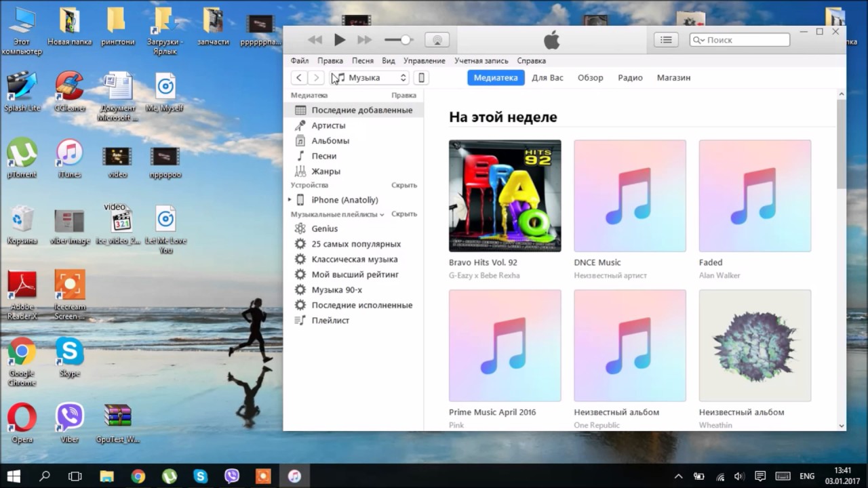
Task: Switch to the Магазин tab
Action: coord(673,78)
